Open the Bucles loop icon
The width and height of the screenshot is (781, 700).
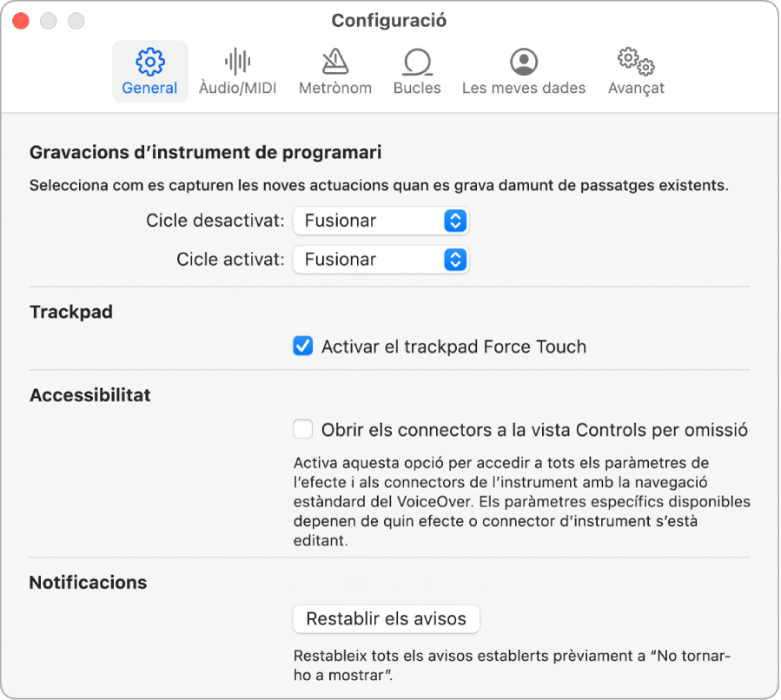tap(417, 62)
